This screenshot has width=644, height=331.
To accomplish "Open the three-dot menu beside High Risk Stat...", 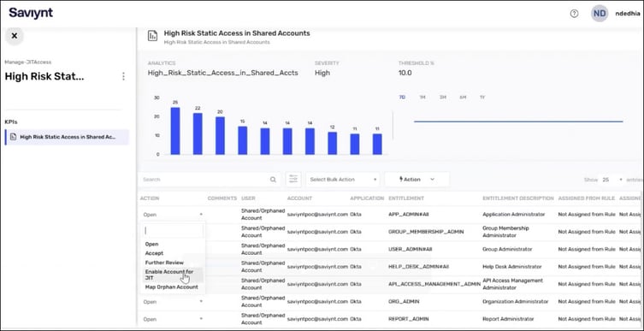I will 123,76.
